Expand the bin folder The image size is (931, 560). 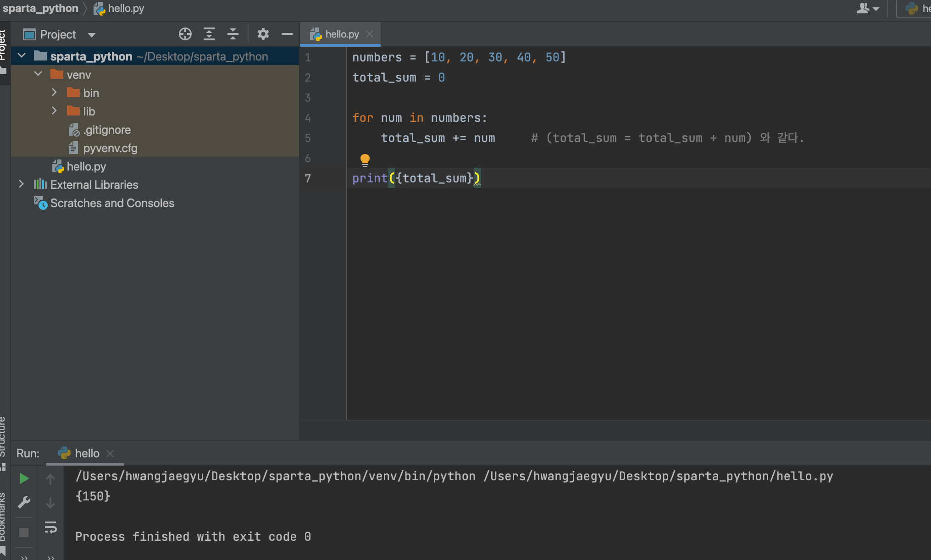[x=55, y=93]
